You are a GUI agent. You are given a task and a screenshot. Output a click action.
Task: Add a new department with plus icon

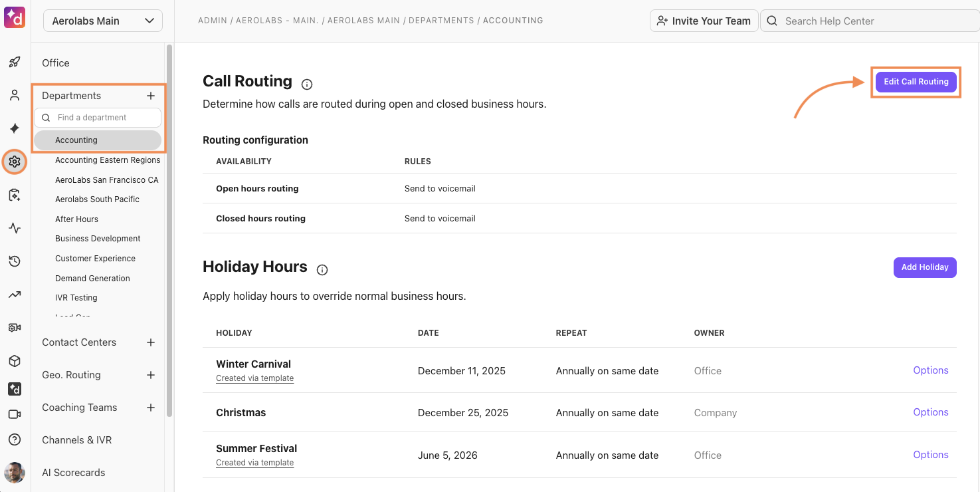pyautogui.click(x=151, y=96)
